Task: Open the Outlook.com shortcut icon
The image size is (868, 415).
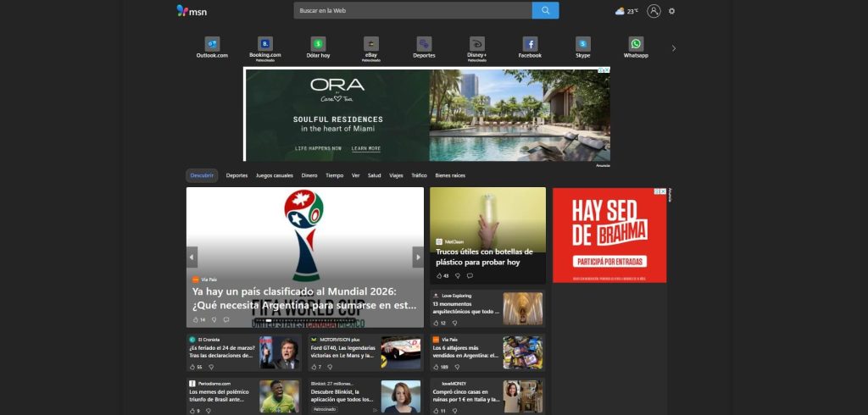Action: 212,44
